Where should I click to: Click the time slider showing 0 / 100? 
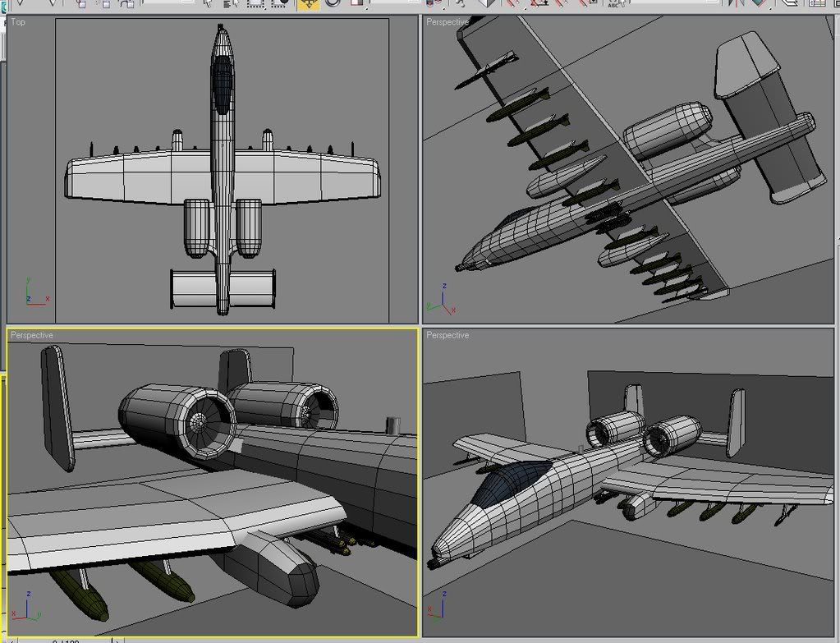(x=66, y=640)
